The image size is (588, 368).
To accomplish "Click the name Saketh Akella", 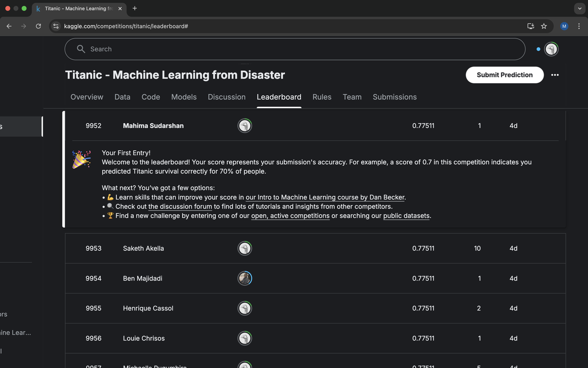I will 143,248.
